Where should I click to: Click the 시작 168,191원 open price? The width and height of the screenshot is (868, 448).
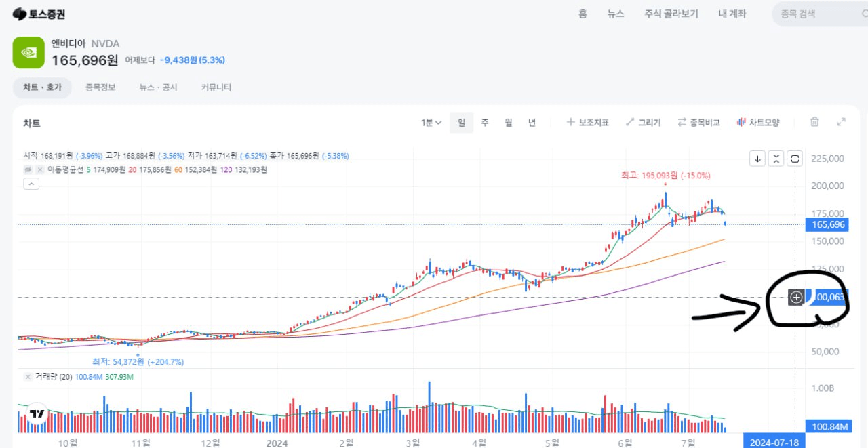[48, 155]
